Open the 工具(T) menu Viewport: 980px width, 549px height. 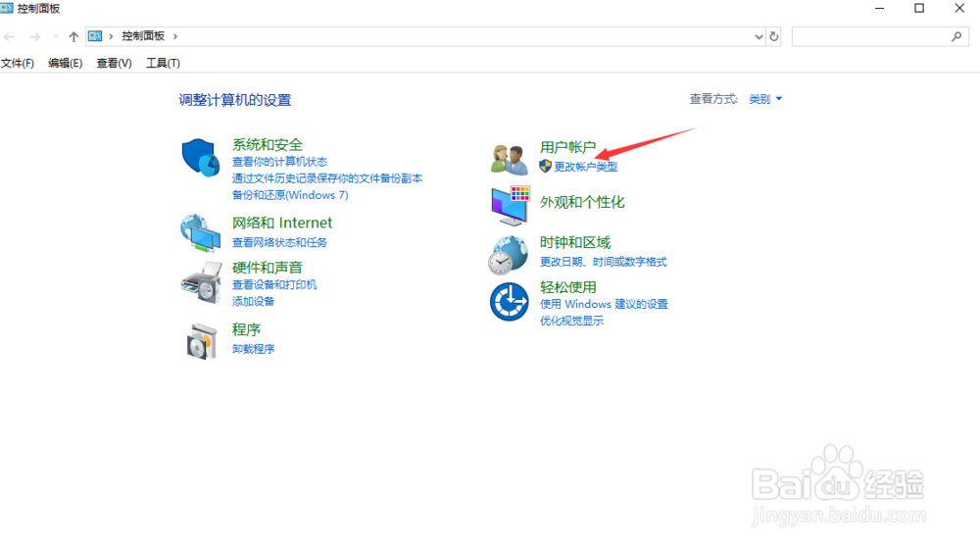pos(163,63)
